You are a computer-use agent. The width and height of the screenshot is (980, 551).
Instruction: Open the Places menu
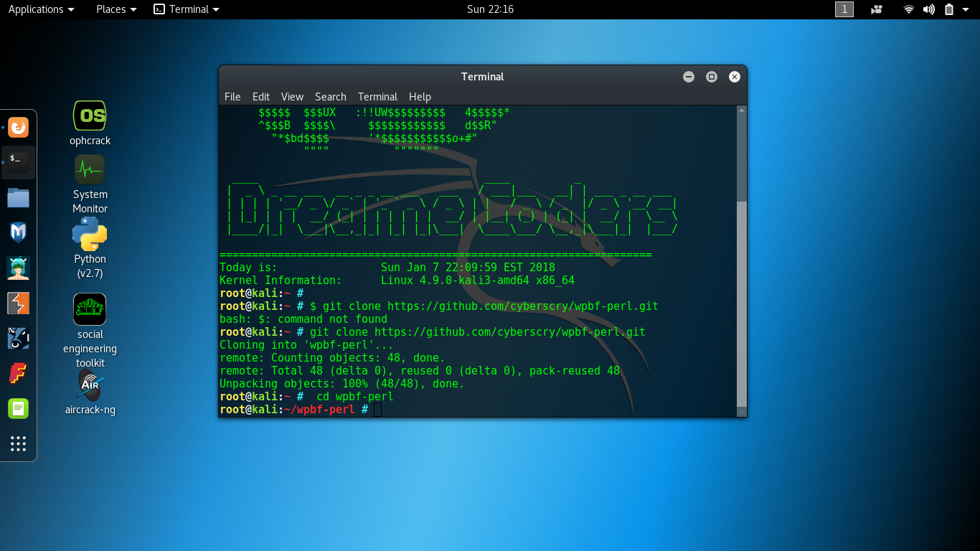[116, 9]
